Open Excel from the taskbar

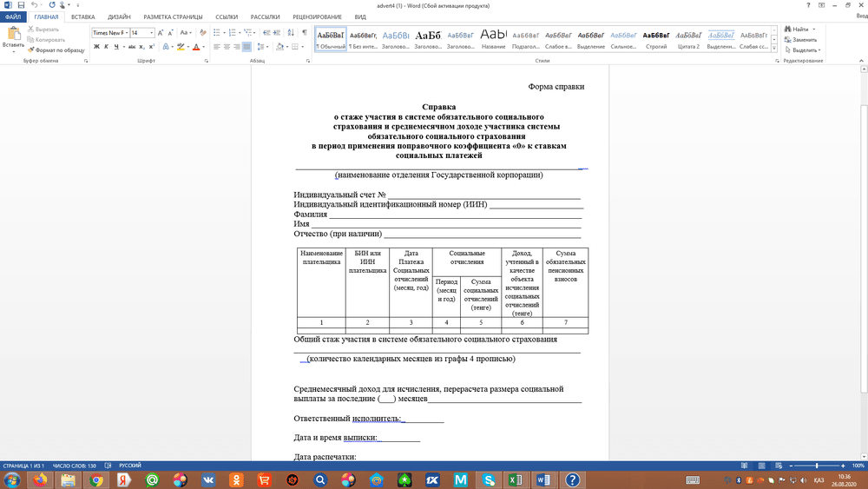click(x=515, y=479)
